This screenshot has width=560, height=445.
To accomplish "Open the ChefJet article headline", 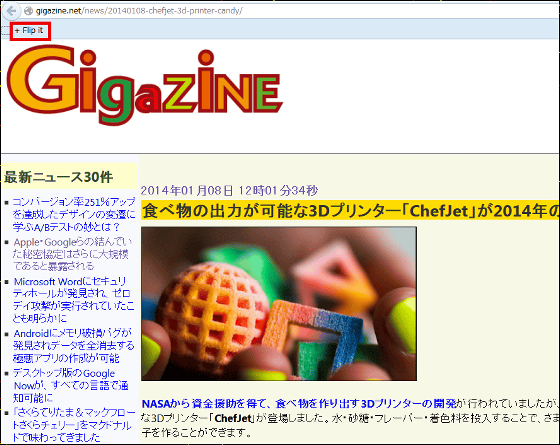I will [350, 211].
